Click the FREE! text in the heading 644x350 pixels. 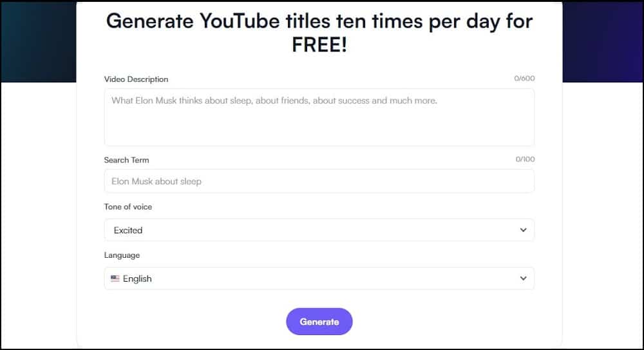coord(319,44)
